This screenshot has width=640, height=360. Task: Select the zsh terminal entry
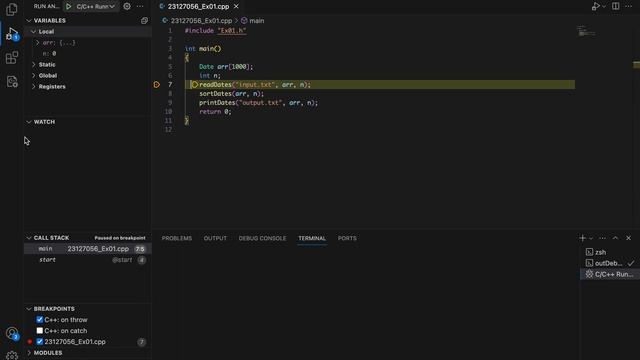(610, 252)
